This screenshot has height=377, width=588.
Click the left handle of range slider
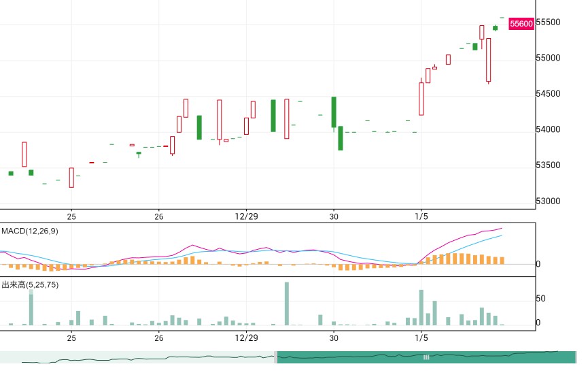pos(275,357)
